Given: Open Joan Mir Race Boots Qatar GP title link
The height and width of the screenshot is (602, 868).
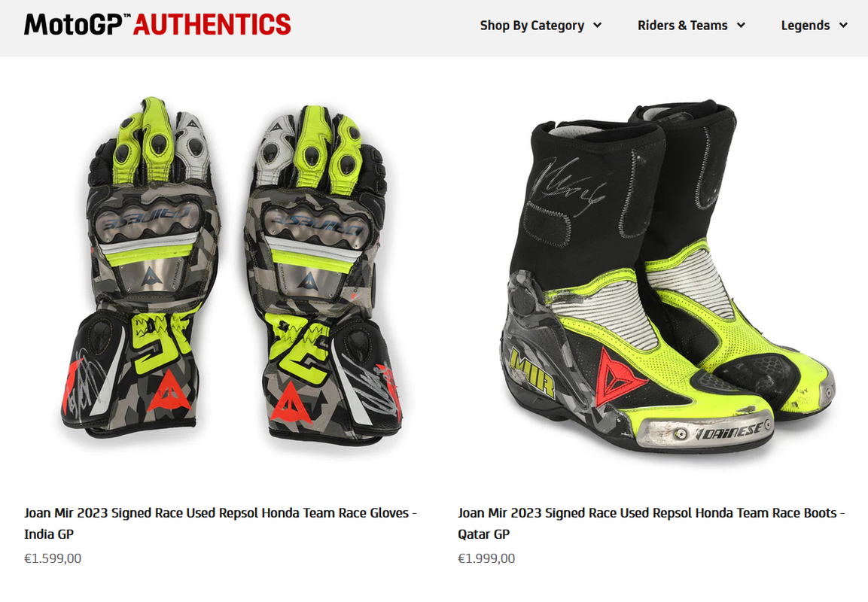Looking at the screenshot, I should point(651,524).
